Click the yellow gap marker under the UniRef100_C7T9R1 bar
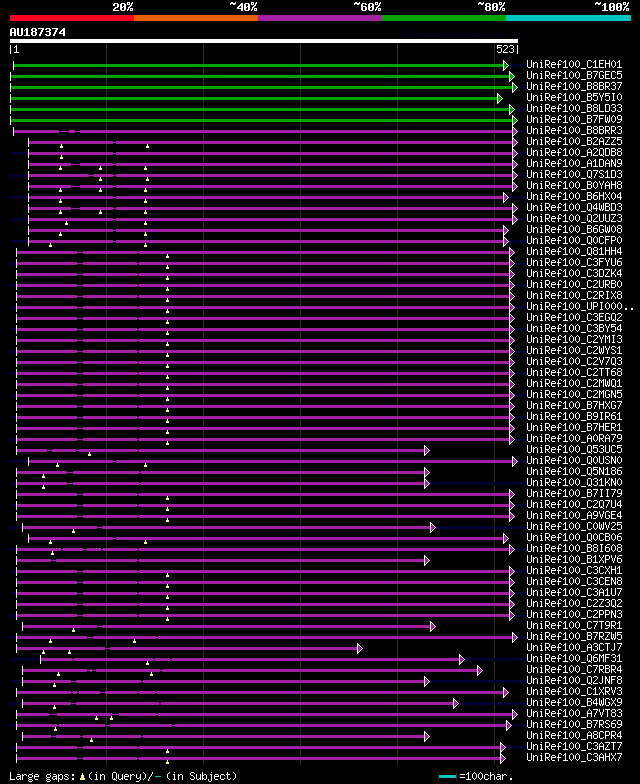Screen dimensions: 640x784 (74, 630)
